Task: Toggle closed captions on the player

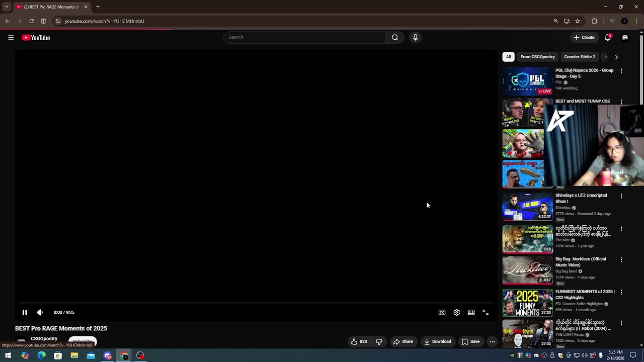Action: pyautogui.click(x=442, y=312)
